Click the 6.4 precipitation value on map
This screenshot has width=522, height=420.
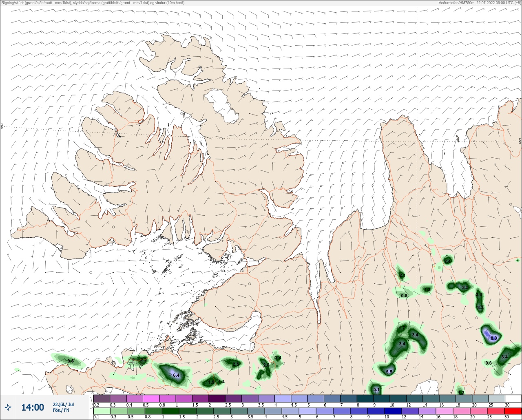[176, 375]
